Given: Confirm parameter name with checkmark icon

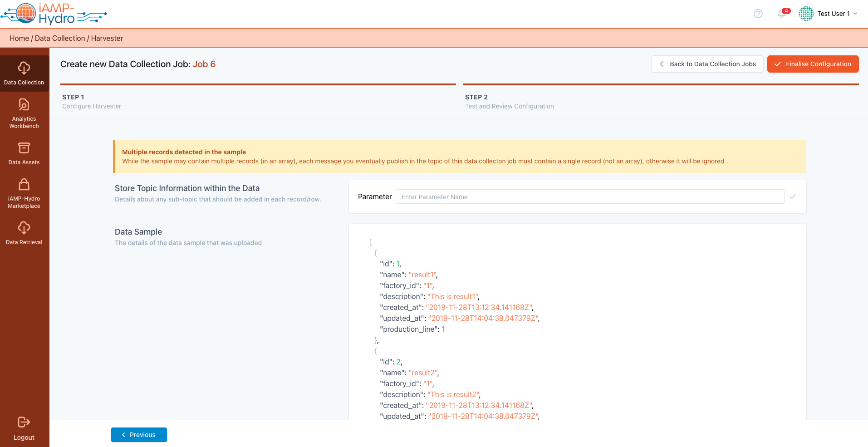Looking at the screenshot, I should (792, 196).
